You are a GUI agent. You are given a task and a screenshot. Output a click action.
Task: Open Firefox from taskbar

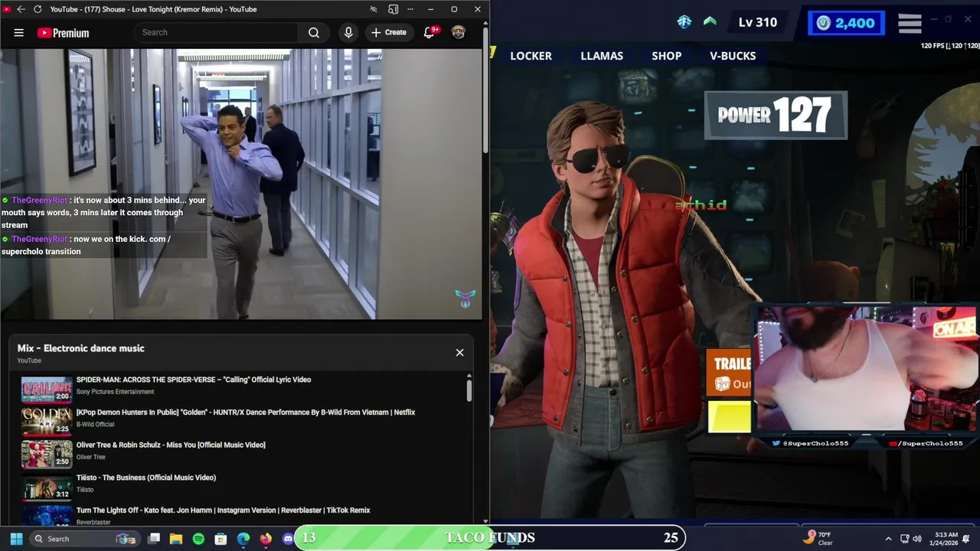(266, 539)
